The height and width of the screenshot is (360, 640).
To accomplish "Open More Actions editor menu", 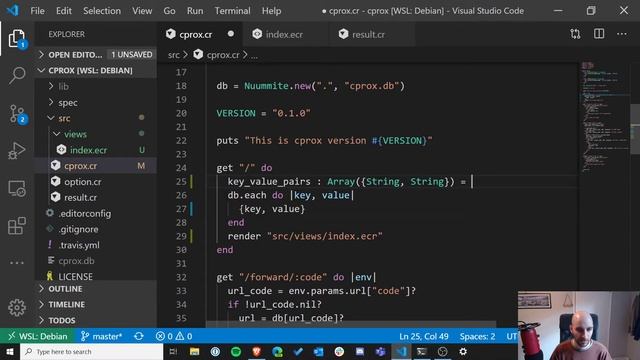I will [622, 34].
